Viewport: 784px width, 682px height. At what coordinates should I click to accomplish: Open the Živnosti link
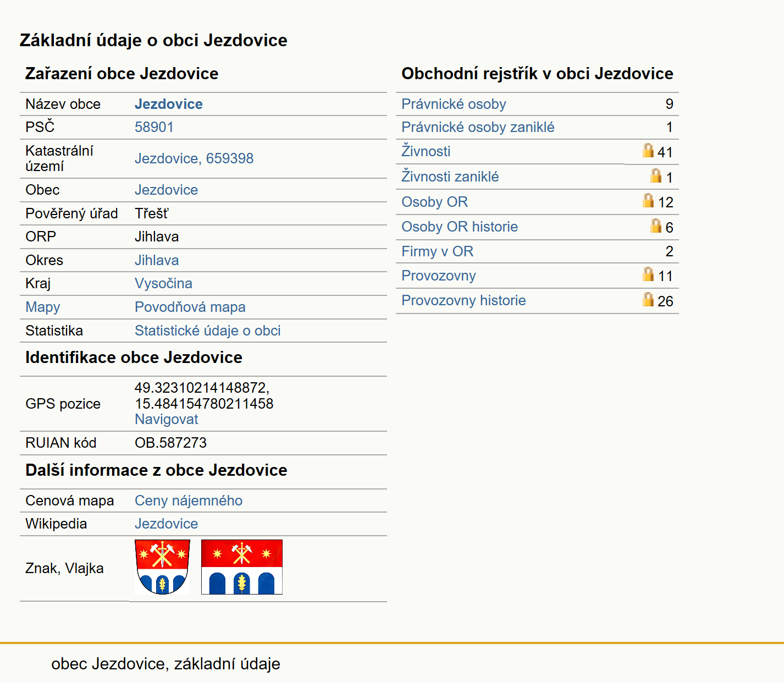(x=426, y=151)
